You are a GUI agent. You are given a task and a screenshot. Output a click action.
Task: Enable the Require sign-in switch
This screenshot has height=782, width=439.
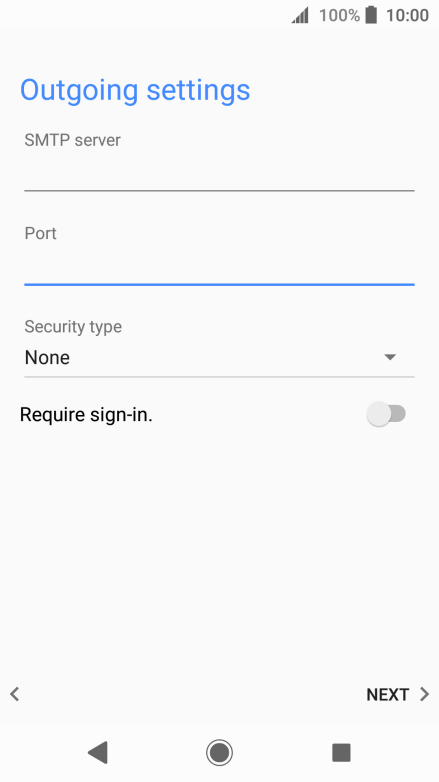click(x=387, y=414)
